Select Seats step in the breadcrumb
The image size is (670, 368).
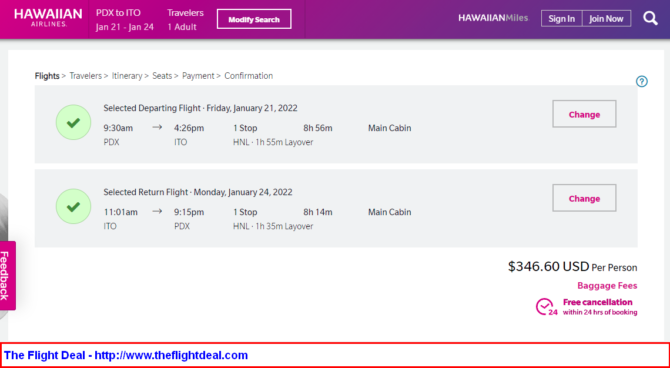point(162,76)
